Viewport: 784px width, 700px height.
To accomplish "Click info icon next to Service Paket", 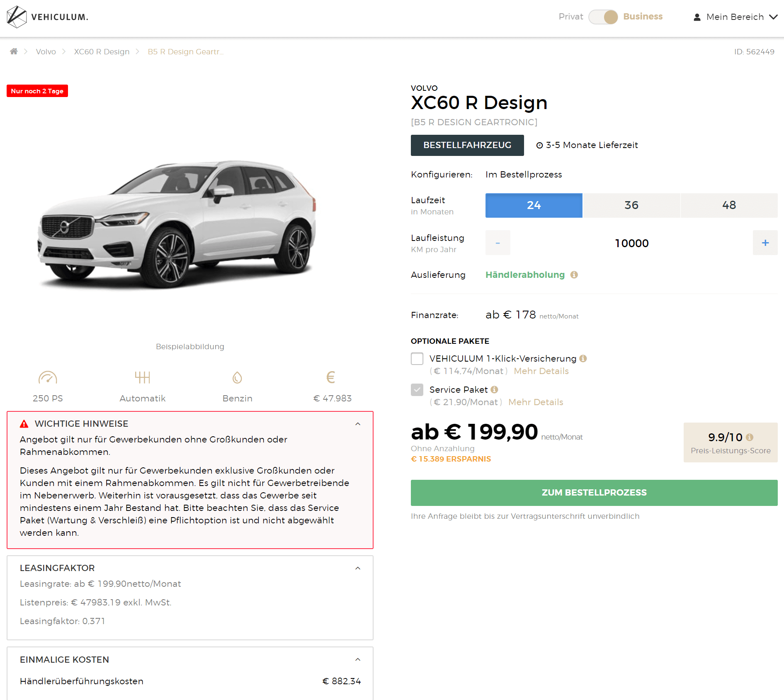I will click(x=494, y=389).
